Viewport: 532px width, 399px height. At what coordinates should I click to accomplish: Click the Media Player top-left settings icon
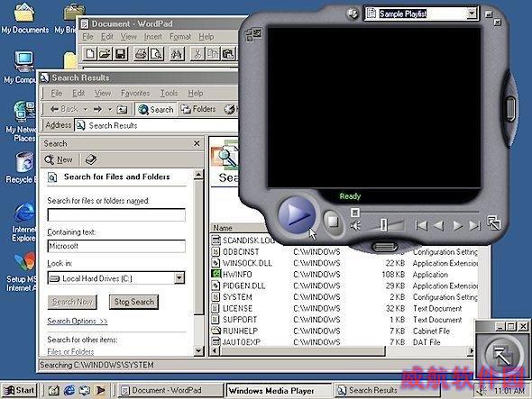[x=253, y=34]
